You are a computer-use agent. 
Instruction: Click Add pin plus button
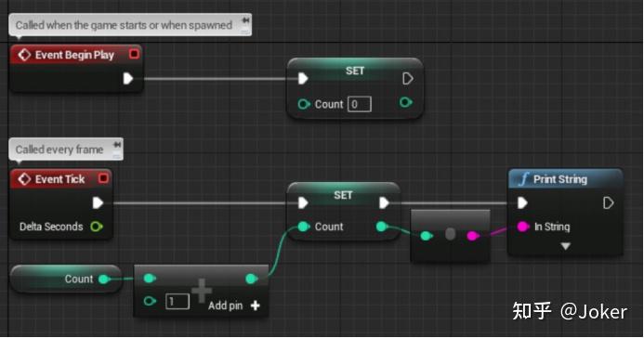coord(255,305)
